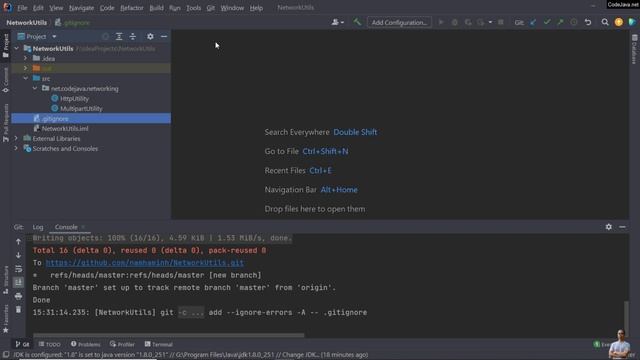The image size is (640, 360).
Task: Expand External Libraries node
Action: (x=16, y=138)
